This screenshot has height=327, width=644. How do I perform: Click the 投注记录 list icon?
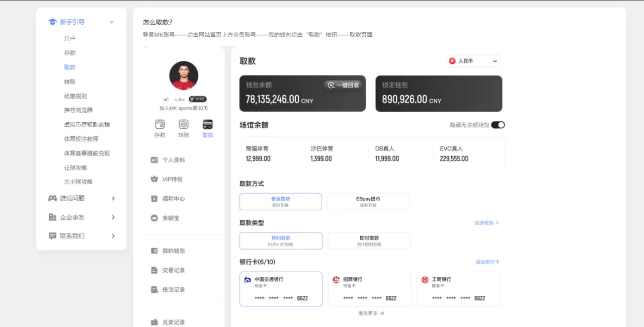pos(154,290)
